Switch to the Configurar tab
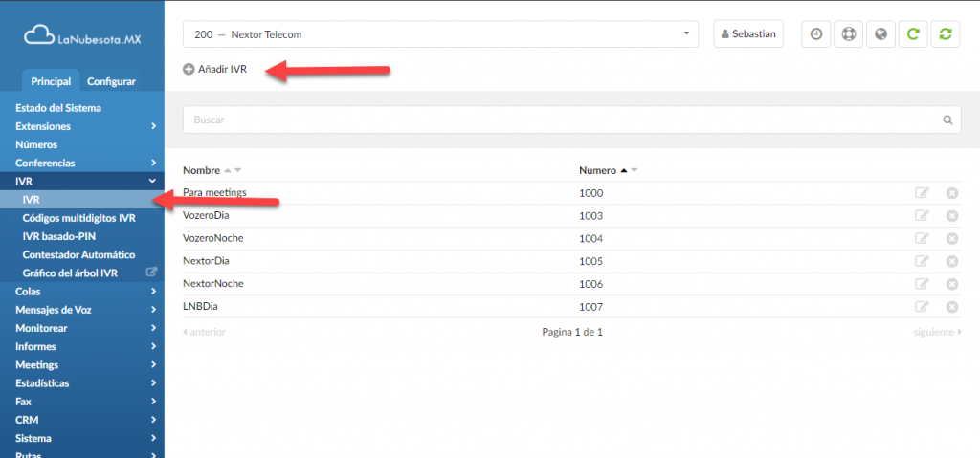The width and height of the screenshot is (980, 458). pos(111,81)
